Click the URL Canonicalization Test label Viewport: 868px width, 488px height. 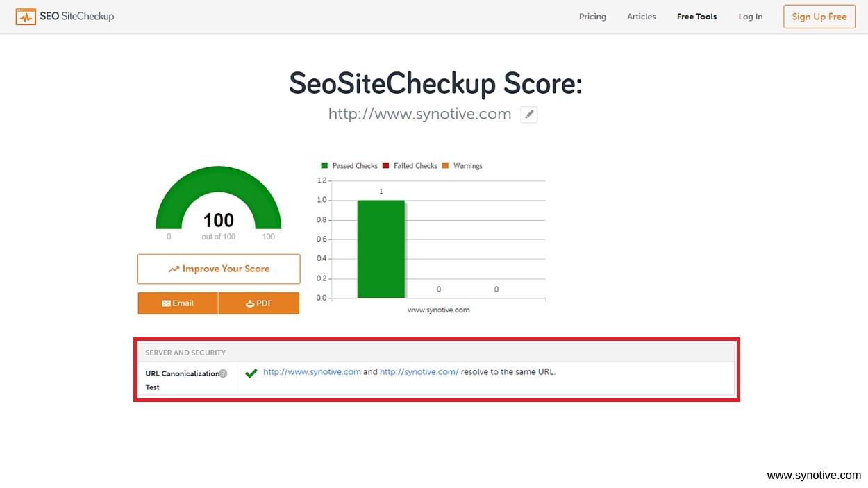point(182,380)
